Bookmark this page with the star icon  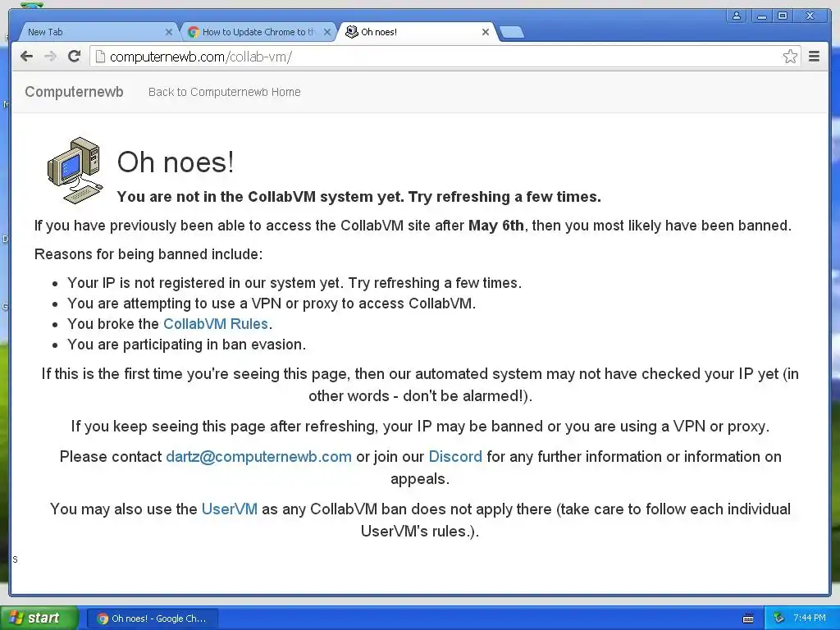[790, 57]
